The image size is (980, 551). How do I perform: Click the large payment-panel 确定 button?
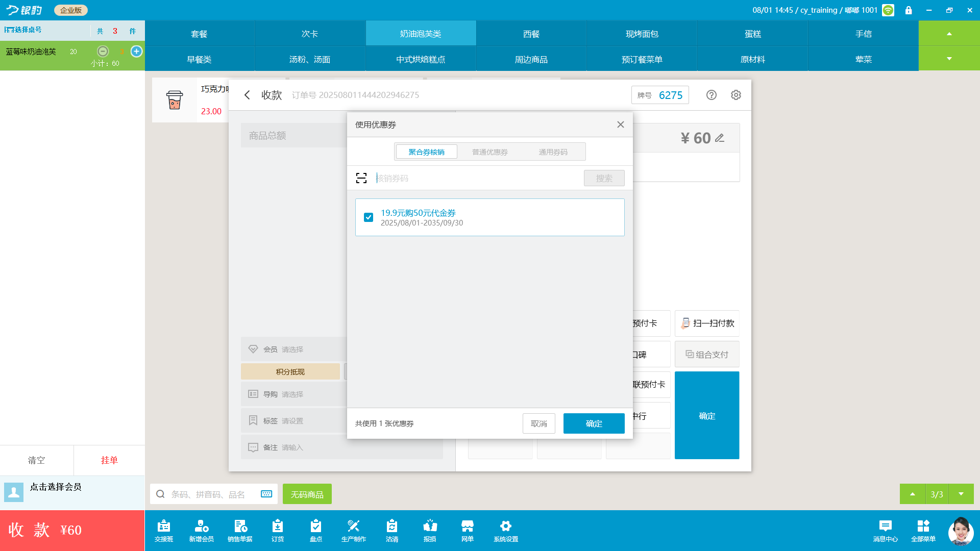pyautogui.click(x=707, y=415)
